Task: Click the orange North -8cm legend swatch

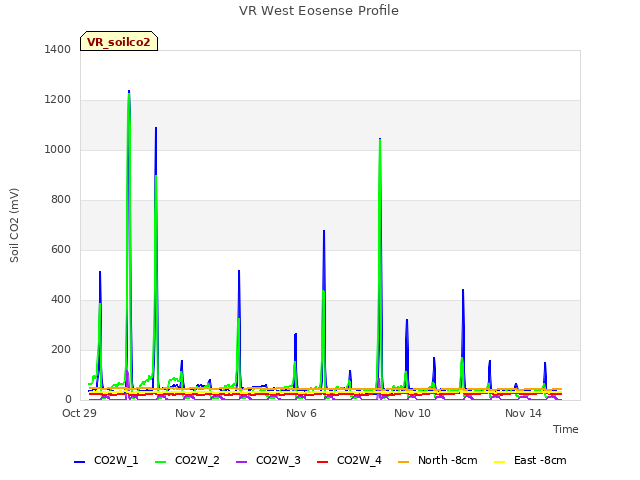Action: tap(404, 462)
